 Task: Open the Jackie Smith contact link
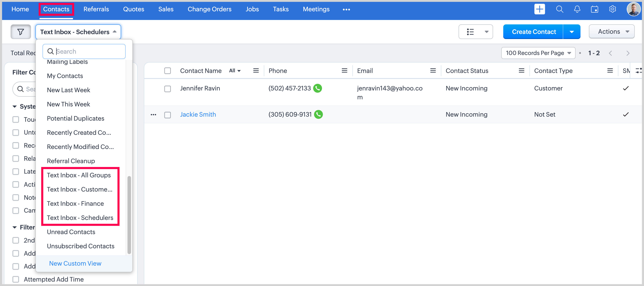pos(198,114)
